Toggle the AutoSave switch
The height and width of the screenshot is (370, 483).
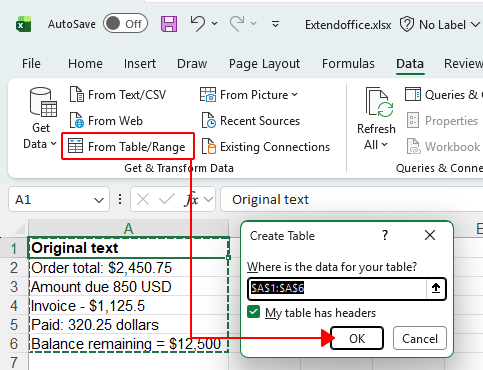pyautogui.click(x=125, y=24)
